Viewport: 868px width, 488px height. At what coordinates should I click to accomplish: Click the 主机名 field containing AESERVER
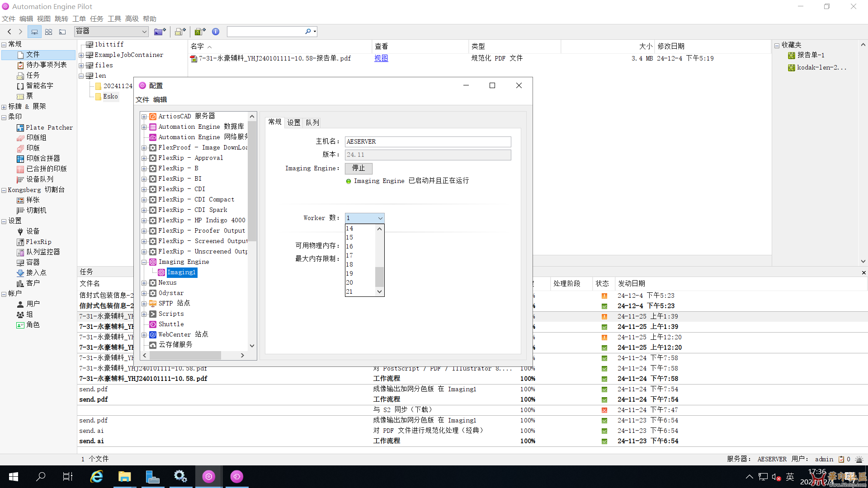(x=428, y=141)
